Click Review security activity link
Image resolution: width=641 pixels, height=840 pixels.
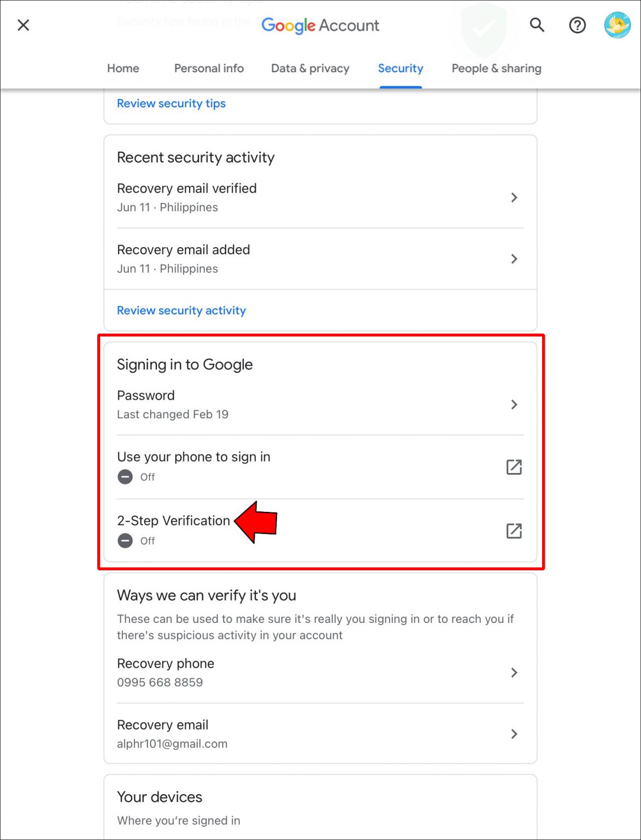[181, 311]
